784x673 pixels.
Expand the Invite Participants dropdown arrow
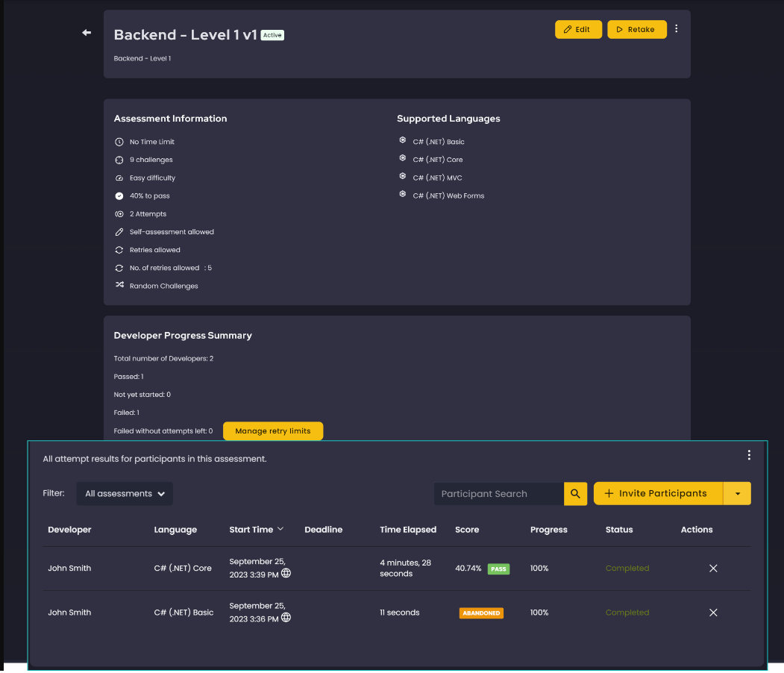(737, 493)
